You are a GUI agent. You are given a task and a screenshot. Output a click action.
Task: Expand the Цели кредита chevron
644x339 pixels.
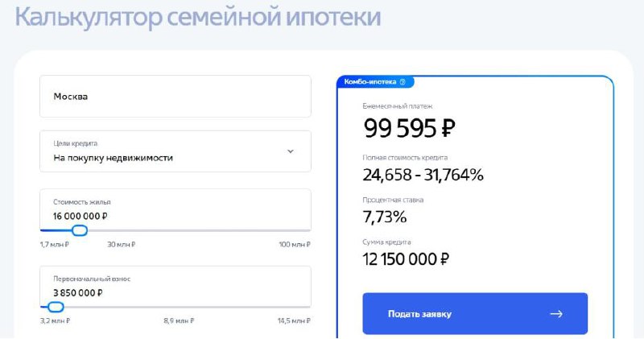point(291,151)
